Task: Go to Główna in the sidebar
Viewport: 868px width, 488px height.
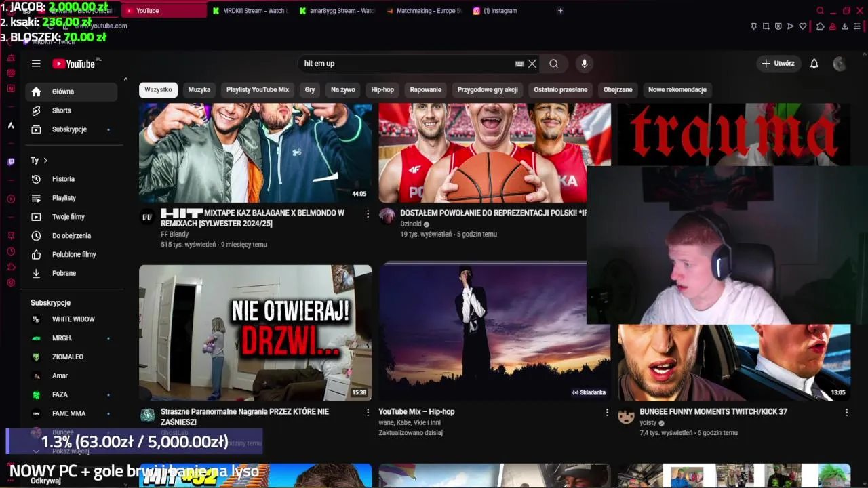Action: 71,91
